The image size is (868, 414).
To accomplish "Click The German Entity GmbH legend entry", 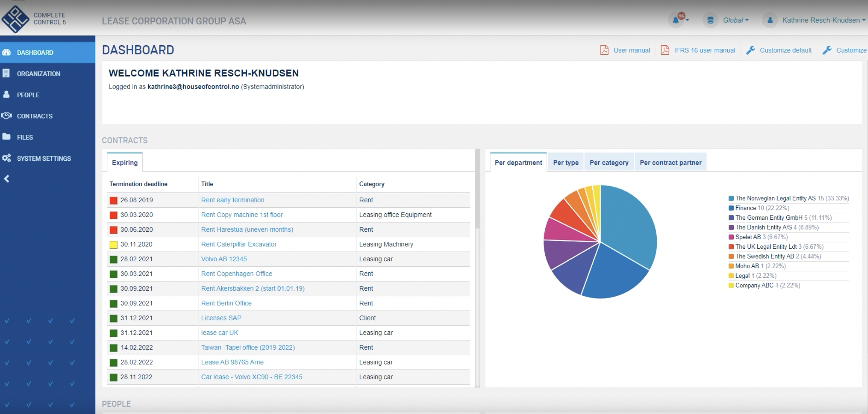I will (x=780, y=218).
